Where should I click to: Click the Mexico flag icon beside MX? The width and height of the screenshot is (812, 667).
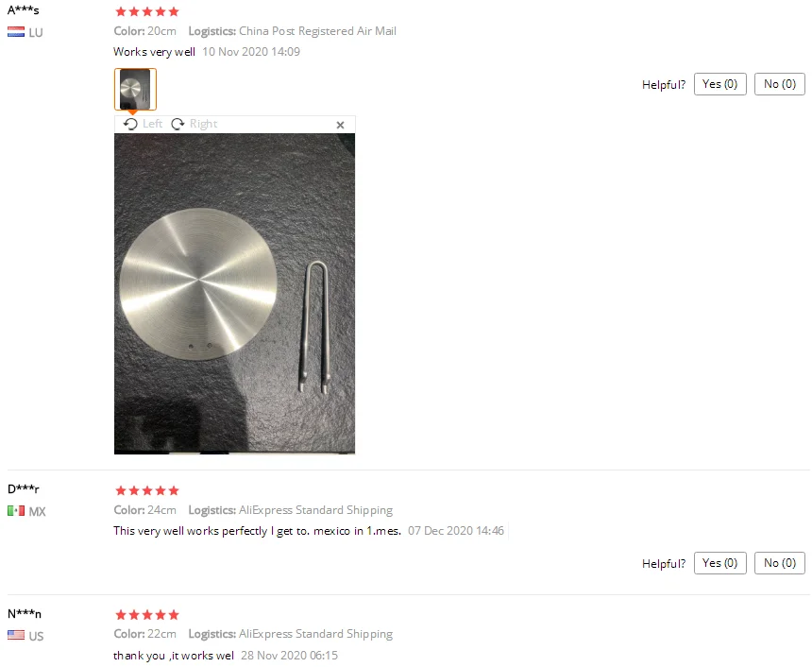point(16,511)
